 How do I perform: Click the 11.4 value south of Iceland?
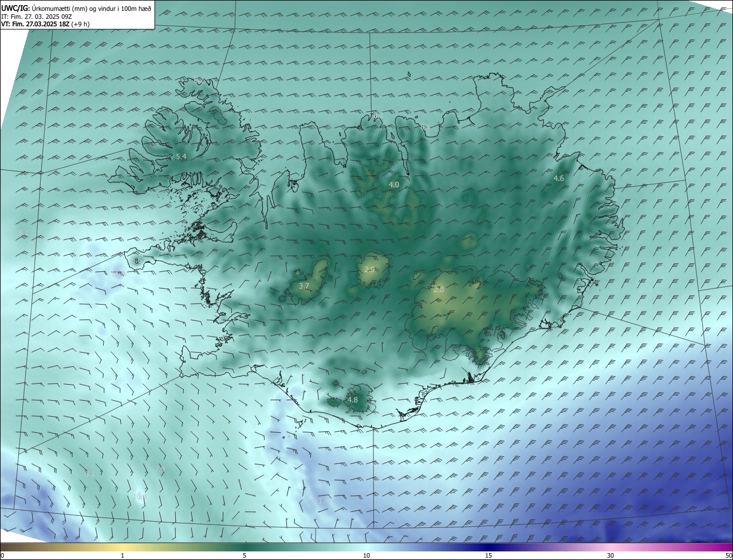[x=322, y=500]
